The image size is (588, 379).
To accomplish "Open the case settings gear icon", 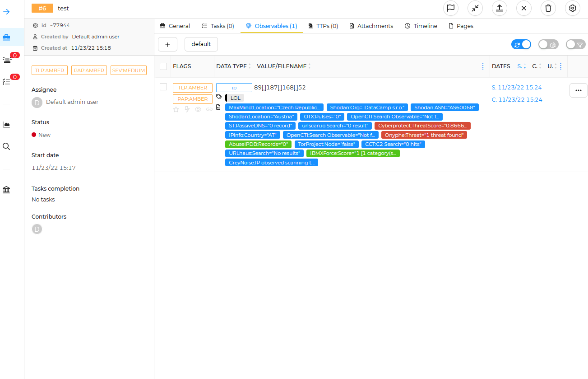I will coord(573,8).
